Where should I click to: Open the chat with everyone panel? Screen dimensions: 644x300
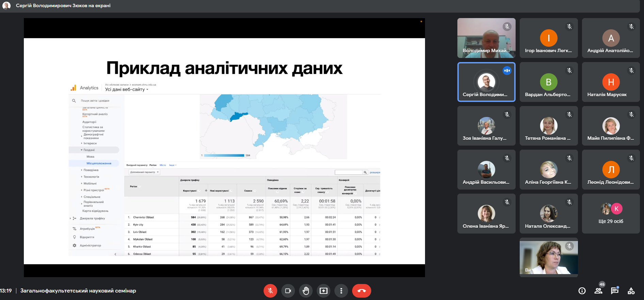614,291
